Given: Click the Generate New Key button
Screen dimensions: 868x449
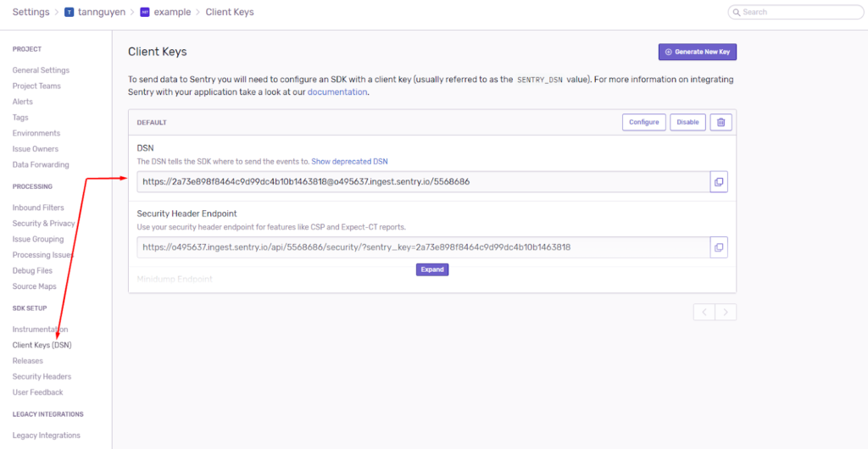Looking at the screenshot, I should coord(697,52).
